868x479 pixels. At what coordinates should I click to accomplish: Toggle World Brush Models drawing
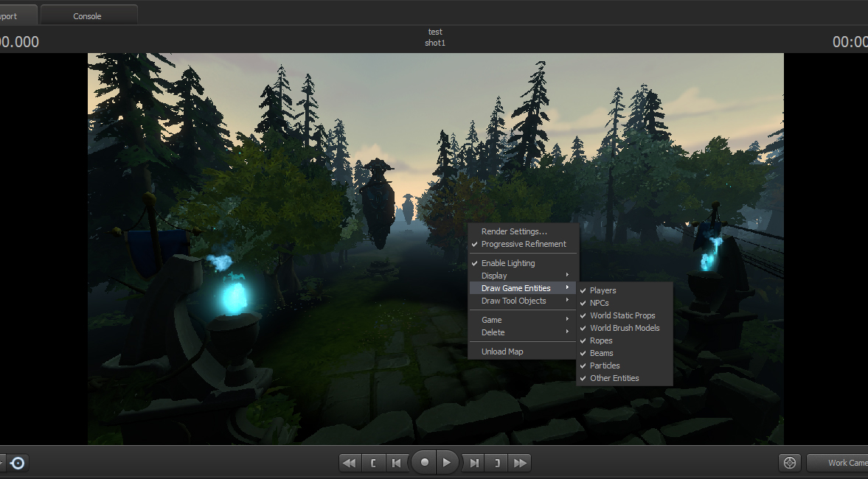coord(625,328)
